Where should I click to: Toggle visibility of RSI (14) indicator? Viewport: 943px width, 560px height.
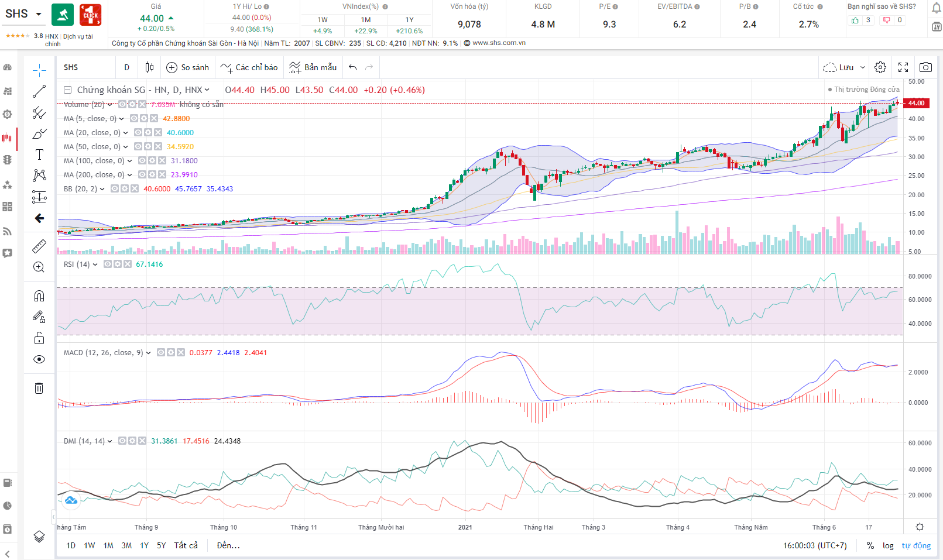point(108,264)
